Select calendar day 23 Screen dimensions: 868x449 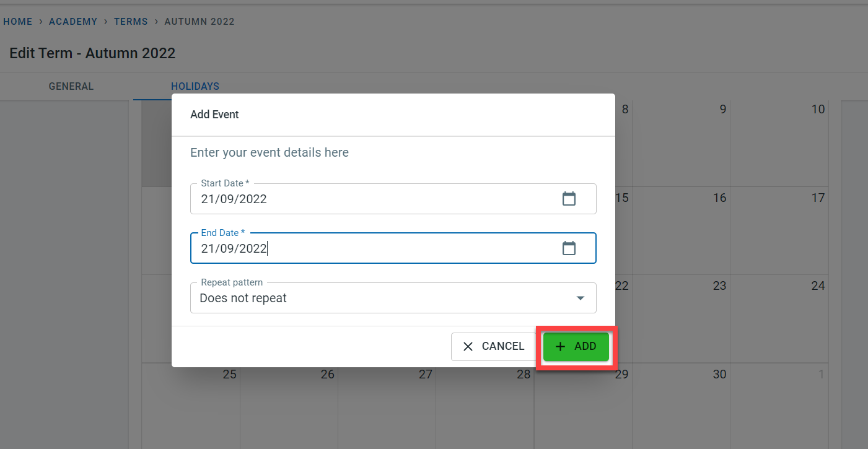(682, 318)
